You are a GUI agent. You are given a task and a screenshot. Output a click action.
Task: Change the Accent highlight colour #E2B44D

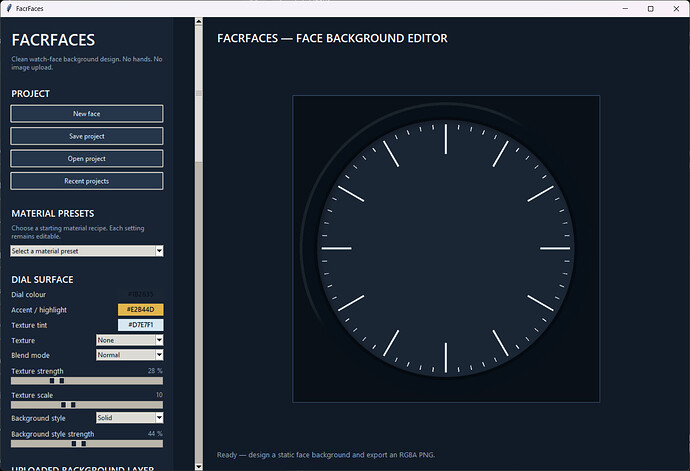(140, 309)
